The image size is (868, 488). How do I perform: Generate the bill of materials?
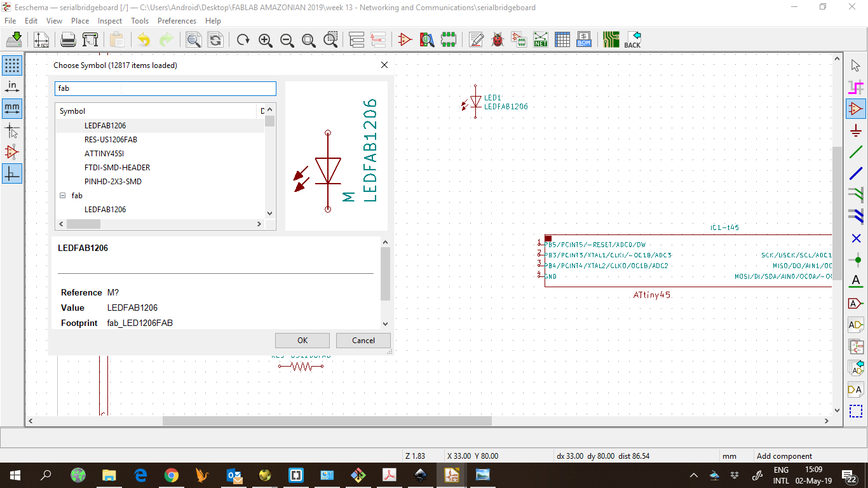pyautogui.click(x=584, y=40)
